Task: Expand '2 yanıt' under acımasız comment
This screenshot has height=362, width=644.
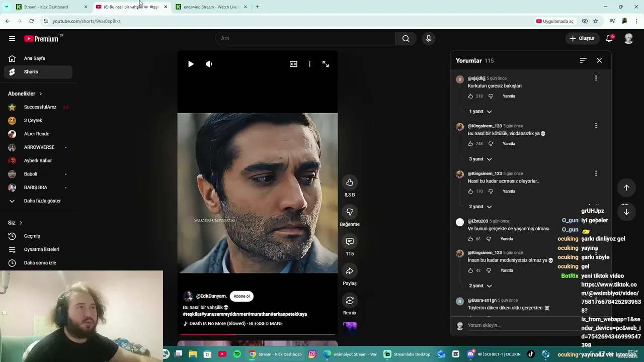Action: 480,207
